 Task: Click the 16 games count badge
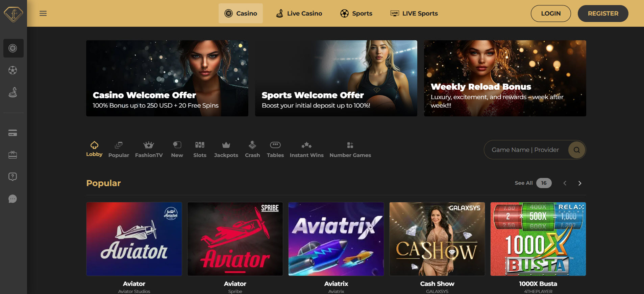[x=544, y=183]
